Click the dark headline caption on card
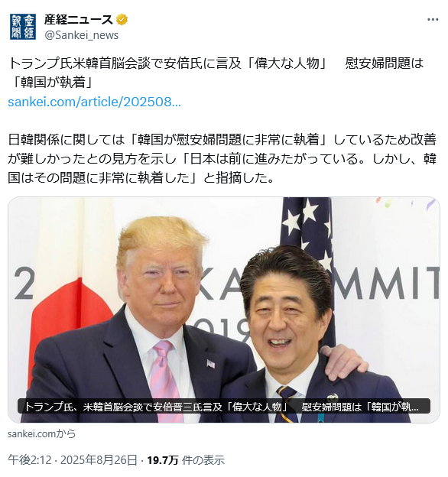 224,407
